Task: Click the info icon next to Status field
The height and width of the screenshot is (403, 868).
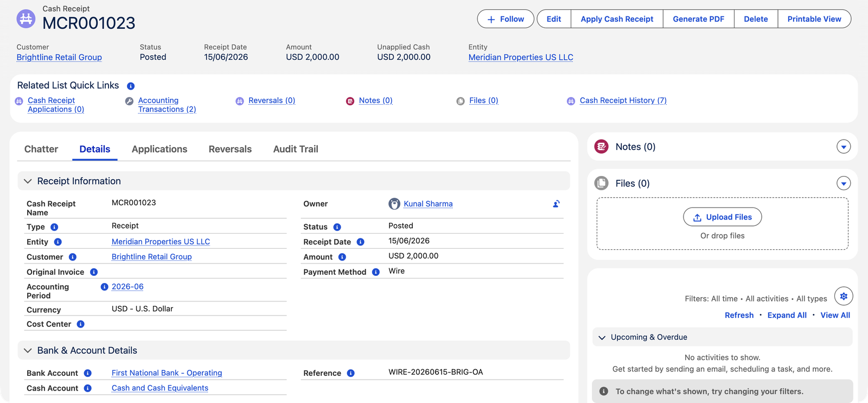Action: coord(337,227)
